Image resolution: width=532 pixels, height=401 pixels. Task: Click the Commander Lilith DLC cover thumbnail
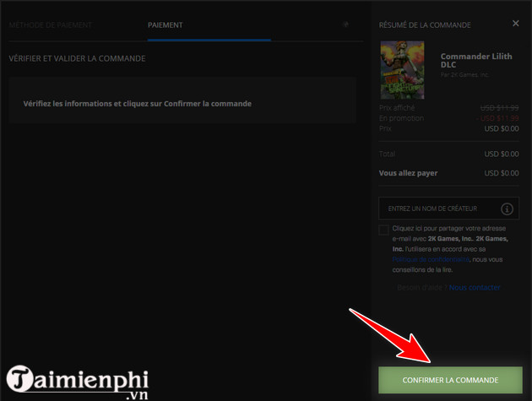pyautogui.click(x=402, y=70)
